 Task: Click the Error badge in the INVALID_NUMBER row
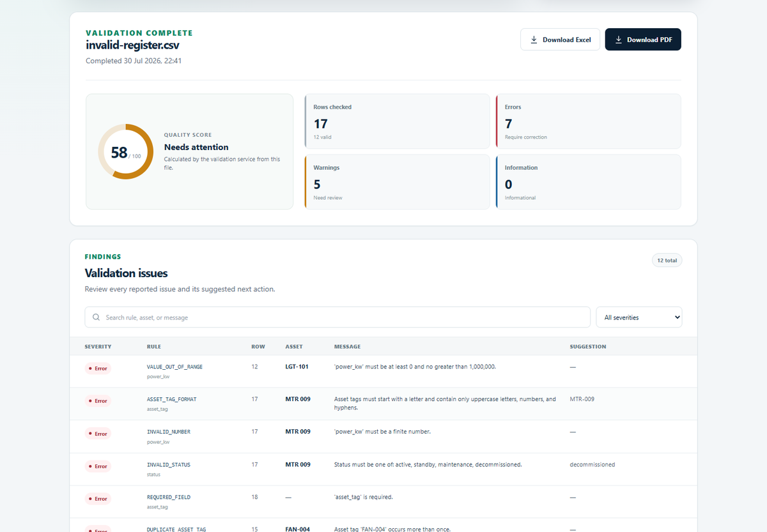(x=98, y=434)
